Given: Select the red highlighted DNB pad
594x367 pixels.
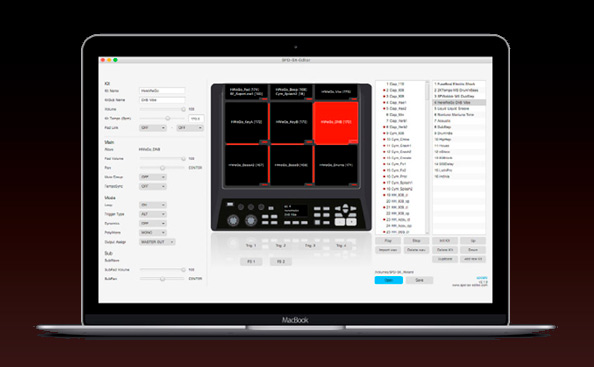Looking at the screenshot, I should point(336,123).
